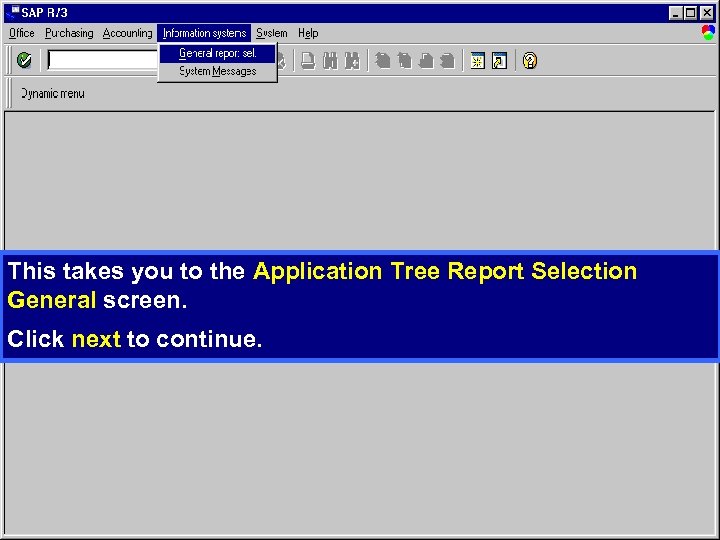Click the SAP R/3 title bar icon

click(x=15, y=12)
